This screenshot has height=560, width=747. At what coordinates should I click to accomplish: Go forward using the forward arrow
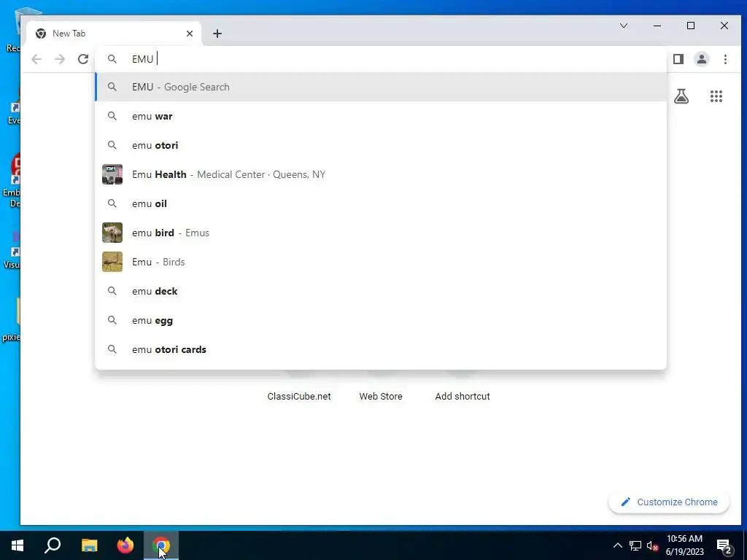tap(60, 59)
